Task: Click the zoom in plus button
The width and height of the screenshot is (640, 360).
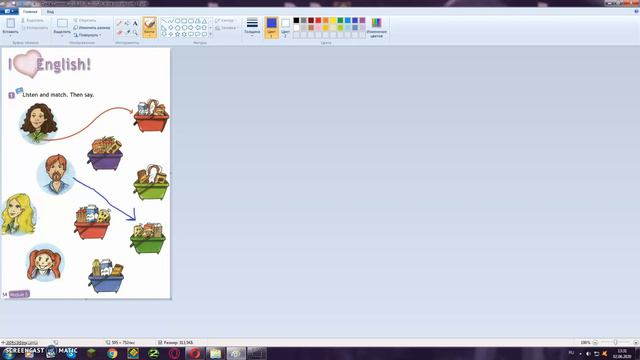Action: 636,342
